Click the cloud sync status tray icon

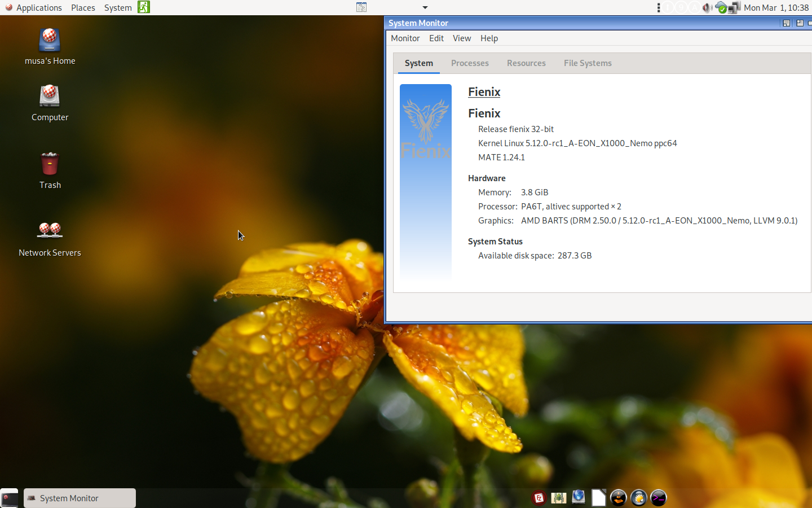(x=721, y=7)
